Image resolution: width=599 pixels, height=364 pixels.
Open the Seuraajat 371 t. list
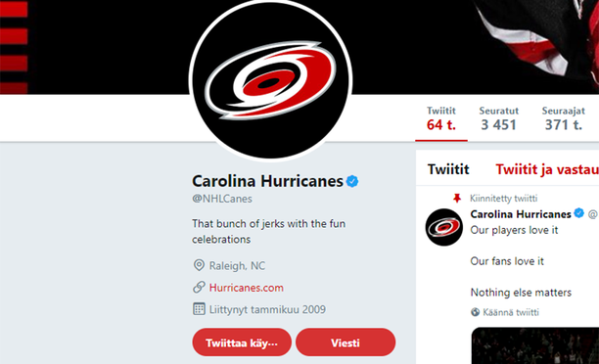click(x=563, y=119)
